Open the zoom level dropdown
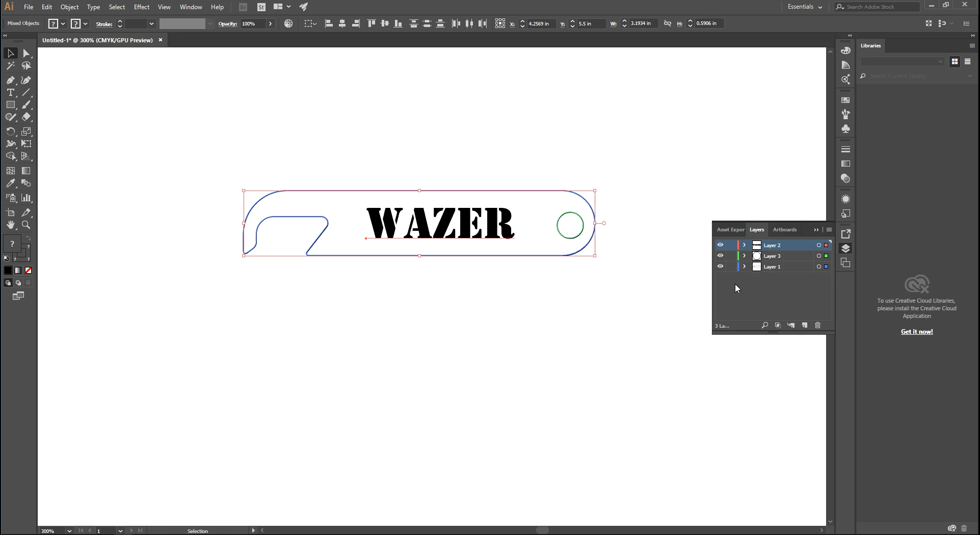 (x=69, y=531)
